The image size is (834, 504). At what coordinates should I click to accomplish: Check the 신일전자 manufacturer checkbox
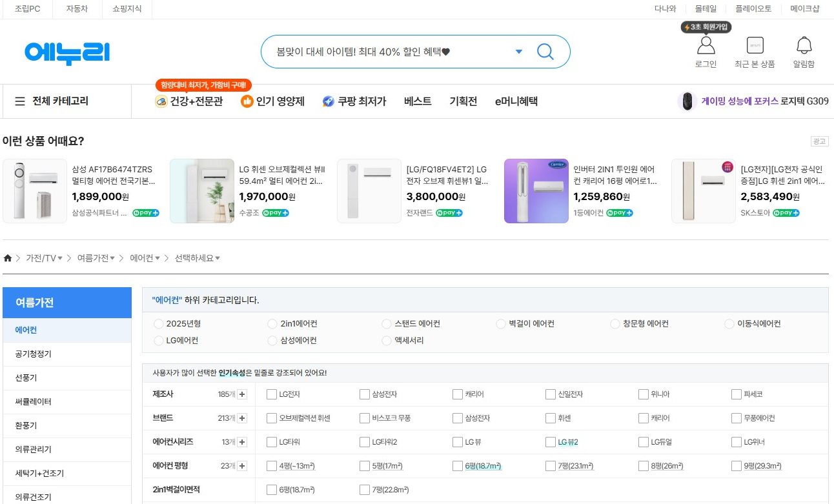click(550, 394)
